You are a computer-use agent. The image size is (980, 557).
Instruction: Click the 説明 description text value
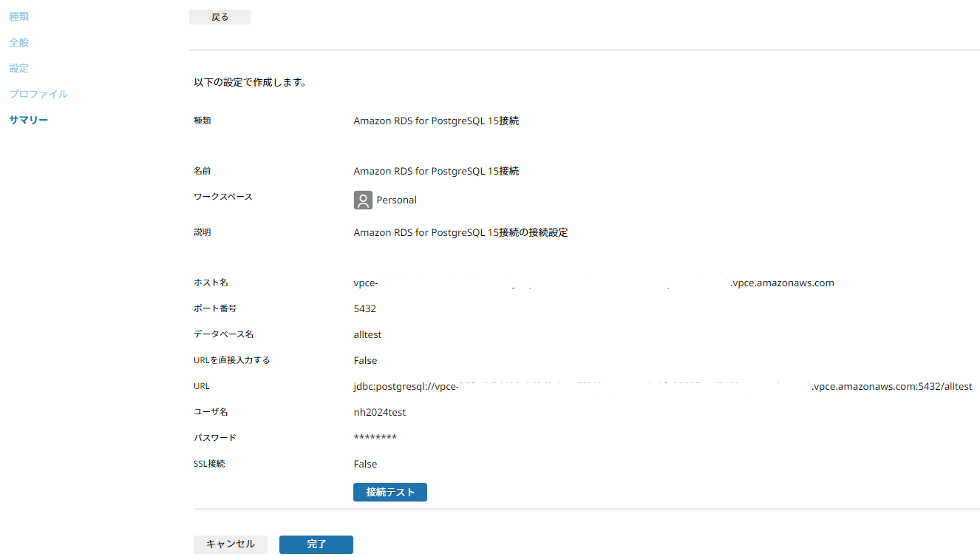point(460,232)
